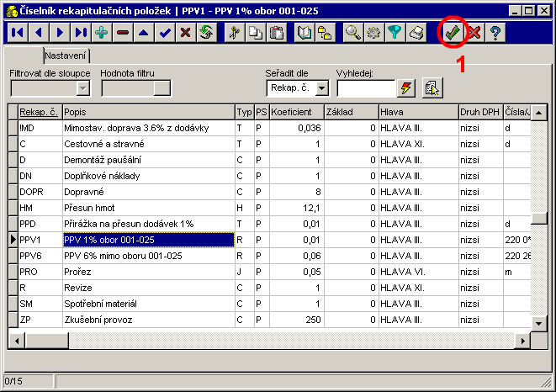Click the red X cancel icon

click(x=474, y=33)
